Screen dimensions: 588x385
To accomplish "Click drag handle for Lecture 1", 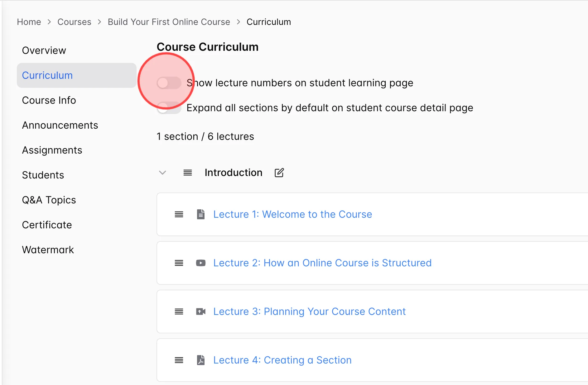I will click(179, 214).
